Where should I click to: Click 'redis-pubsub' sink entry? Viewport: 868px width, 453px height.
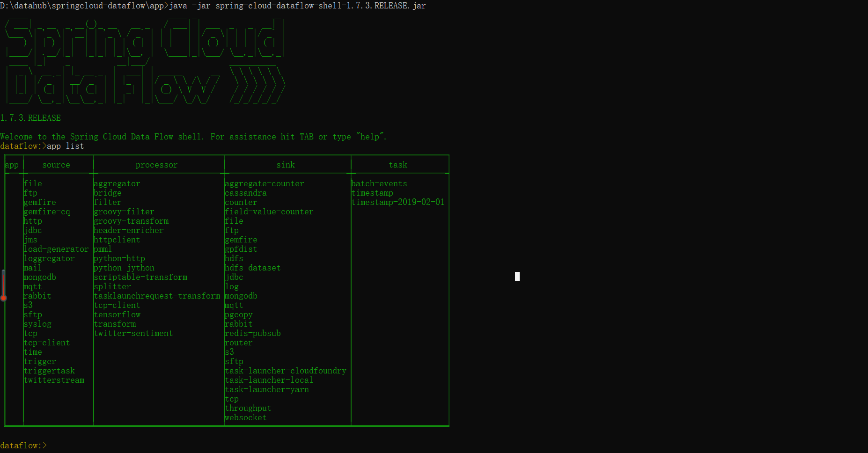tap(253, 333)
